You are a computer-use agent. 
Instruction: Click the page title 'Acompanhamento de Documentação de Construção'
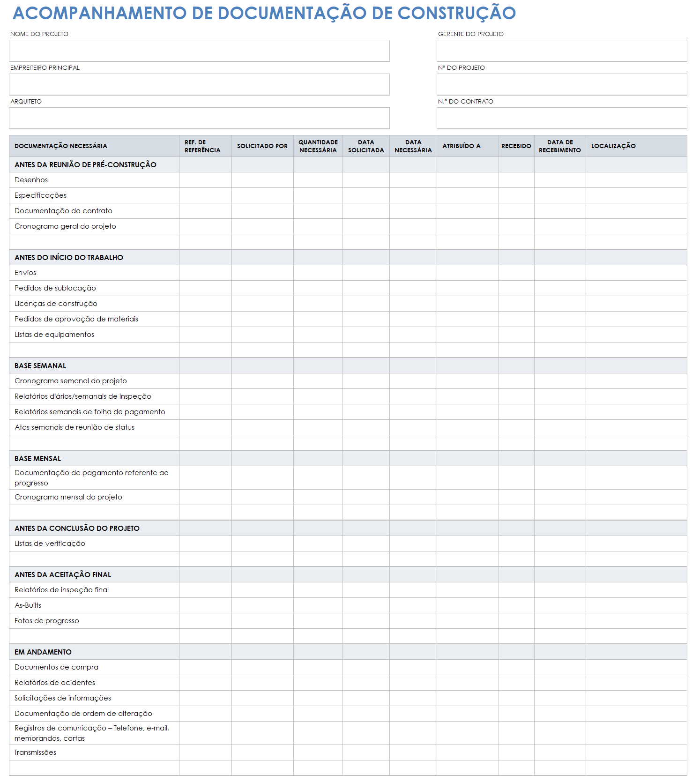point(264,13)
